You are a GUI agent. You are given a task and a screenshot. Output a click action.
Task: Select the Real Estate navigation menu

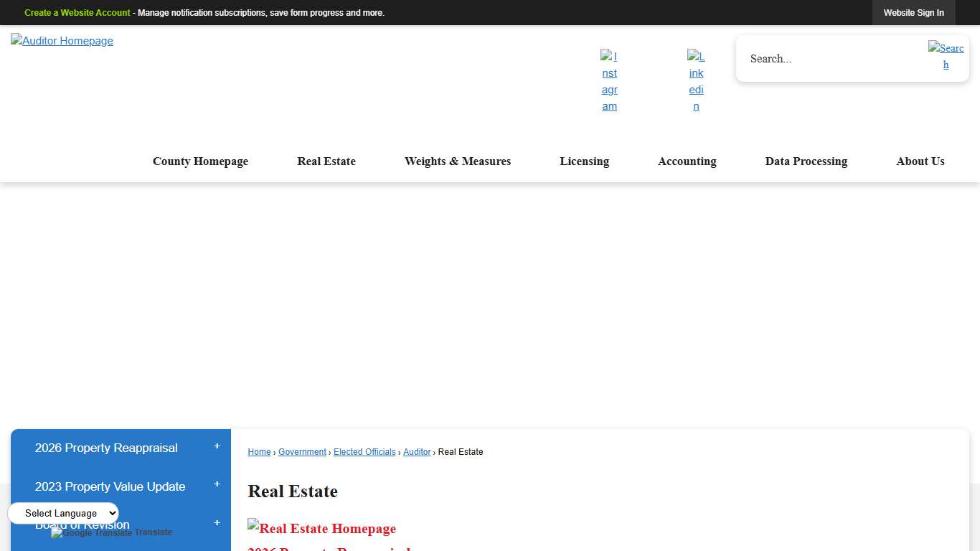(x=326, y=161)
